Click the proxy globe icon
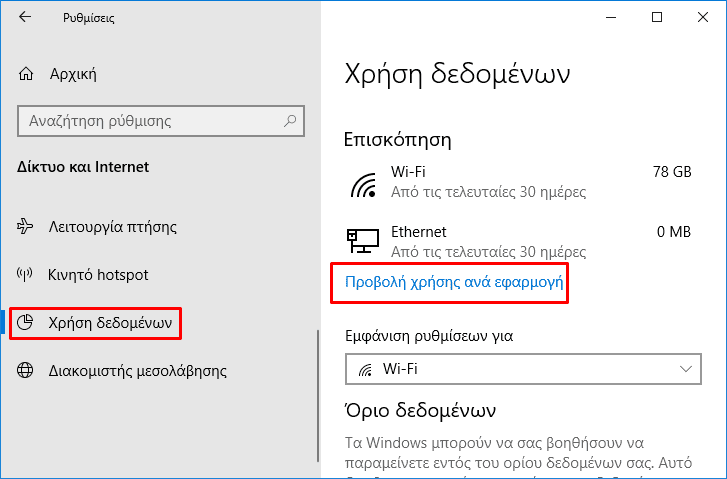 [26, 371]
